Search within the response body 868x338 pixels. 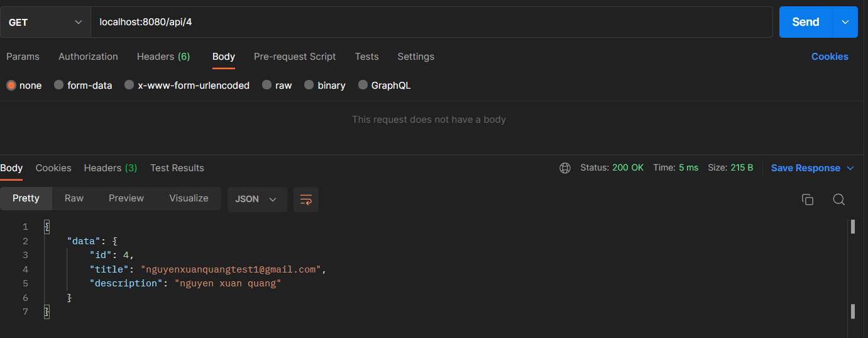click(x=838, y=200)
